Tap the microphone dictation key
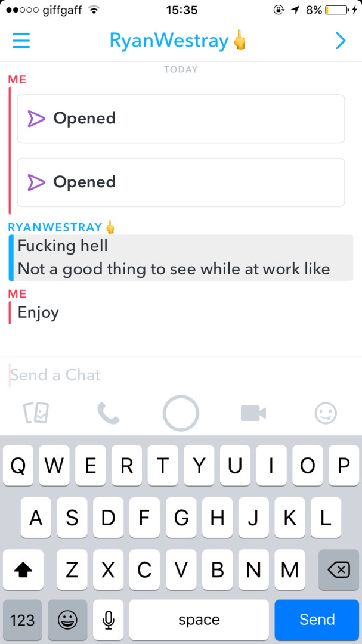This screenshot has height=644, width=362. tap(109, 620)
